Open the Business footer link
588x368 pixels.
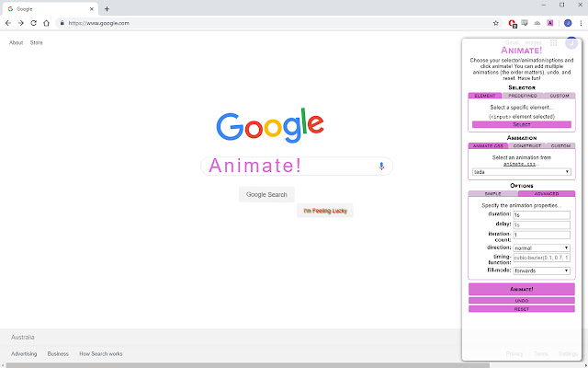pyautogui.click(x=58, y=353)
